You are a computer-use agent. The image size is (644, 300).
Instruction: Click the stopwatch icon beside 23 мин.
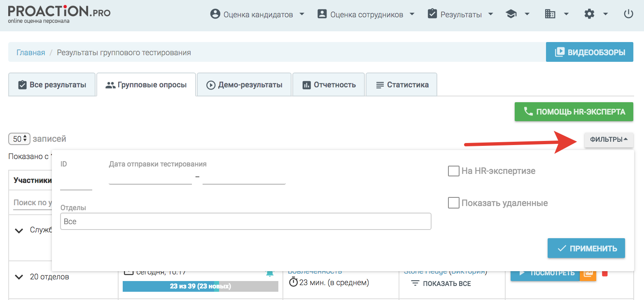coord(293,282)
